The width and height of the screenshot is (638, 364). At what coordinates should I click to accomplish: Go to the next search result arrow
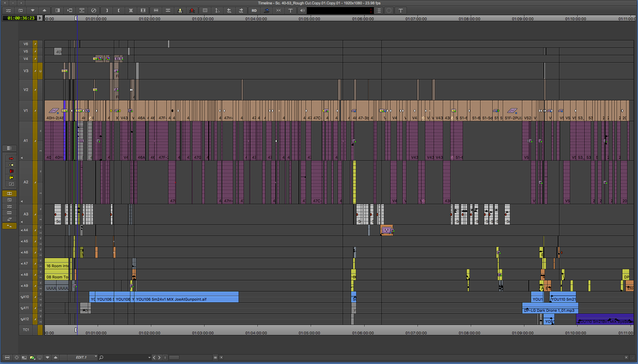pyautogui.click(x=159, y=358)
